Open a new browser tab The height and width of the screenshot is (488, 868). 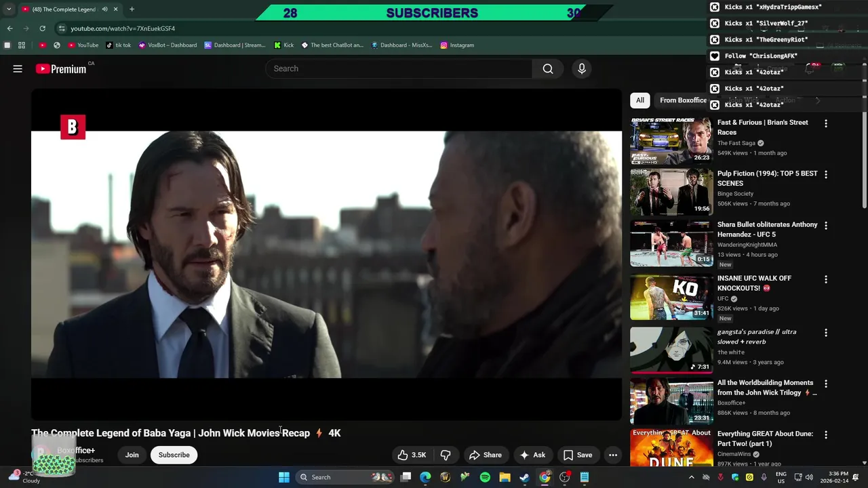132,9
